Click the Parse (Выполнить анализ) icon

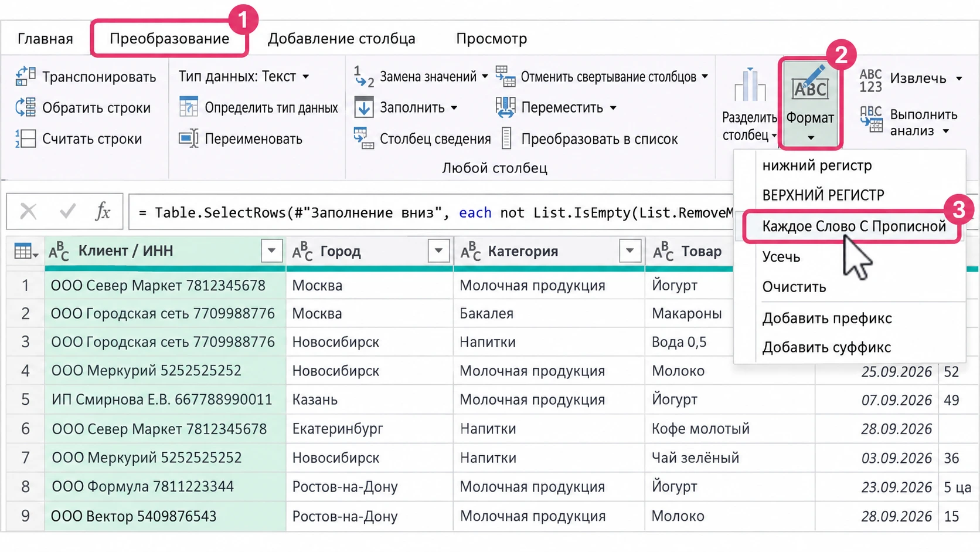pyautogui.click(x=871, y=119)
